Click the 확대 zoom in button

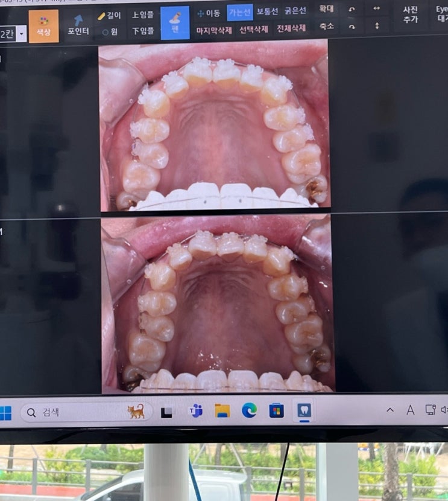coord(327,9)
